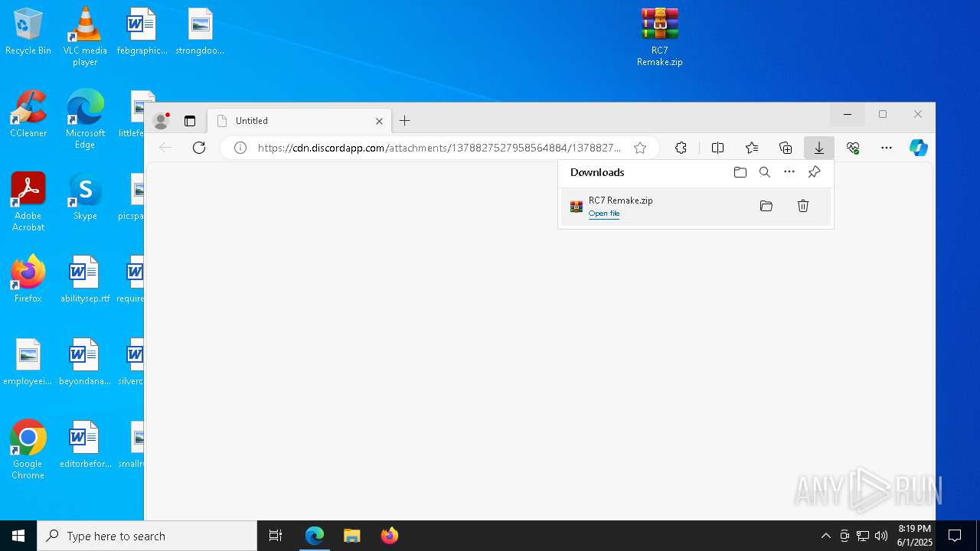
Task: Click the cdn.discordapp.com address bar
Action: coord(439,148)
